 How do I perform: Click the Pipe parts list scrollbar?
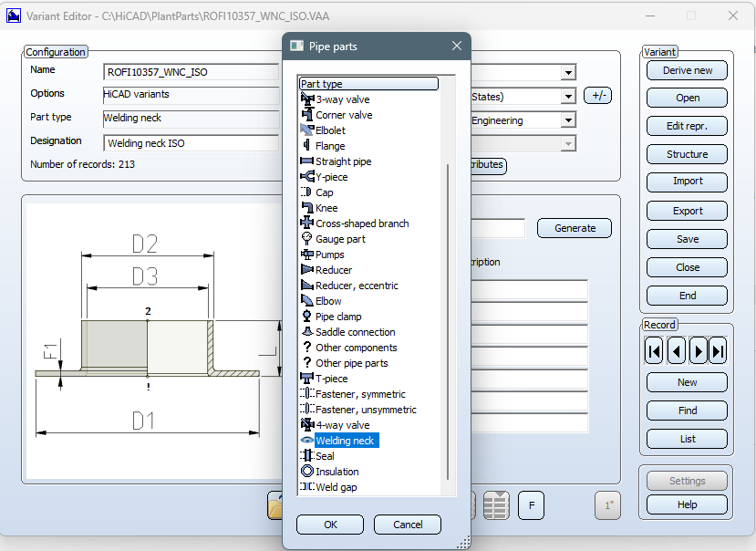point(447,319)
